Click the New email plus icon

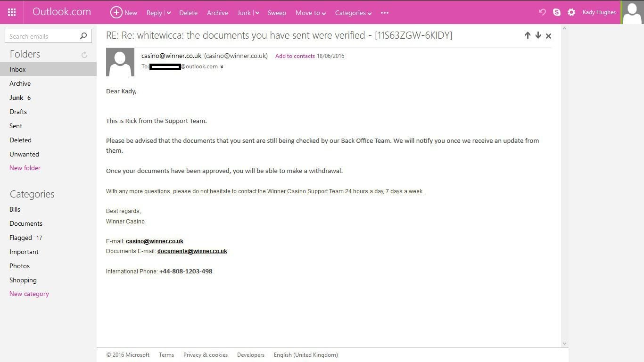tap(116, 12)
